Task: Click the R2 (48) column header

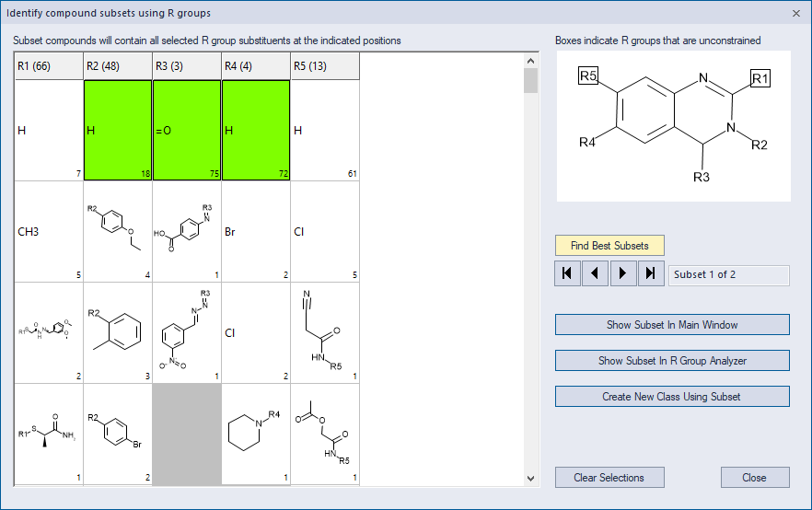Action: [118, 66]
